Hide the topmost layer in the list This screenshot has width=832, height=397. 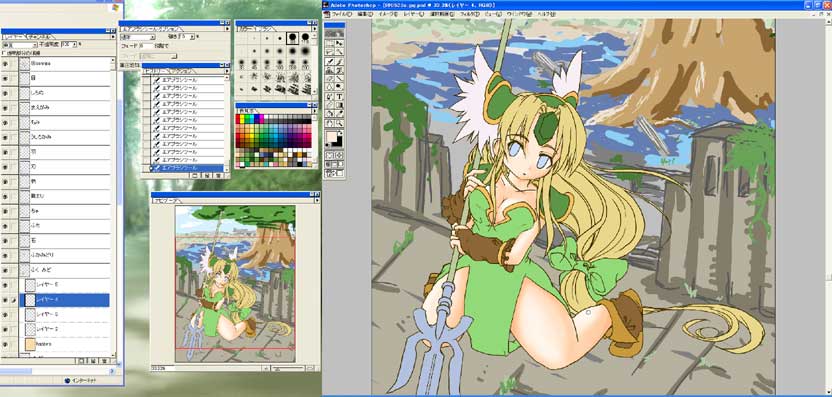[x=5, y=63]
